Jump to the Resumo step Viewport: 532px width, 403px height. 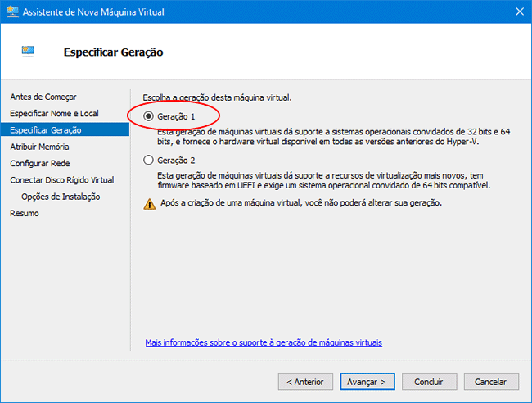[x=25, y=213]
